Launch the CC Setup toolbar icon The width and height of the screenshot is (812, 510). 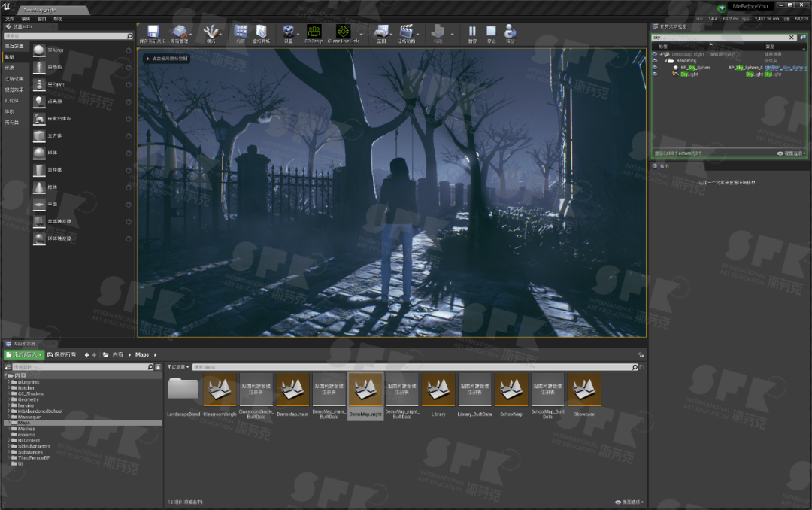314,31
